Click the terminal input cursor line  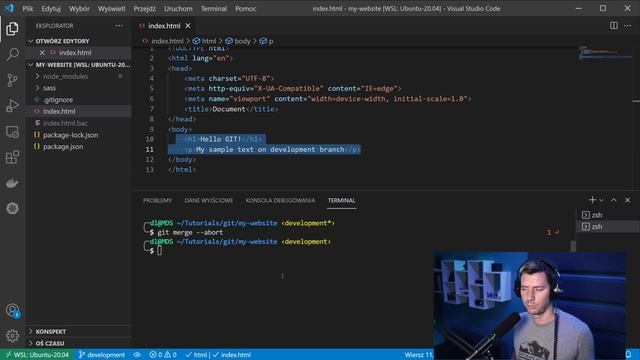(x=159, y=251)
